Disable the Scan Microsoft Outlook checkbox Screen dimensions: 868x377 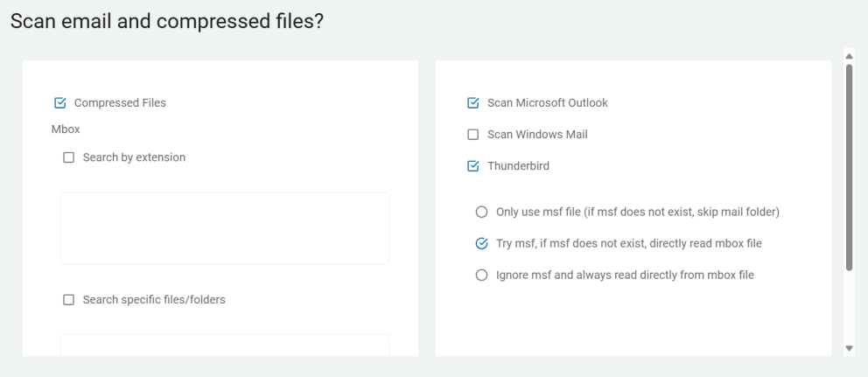pos(473,103)
